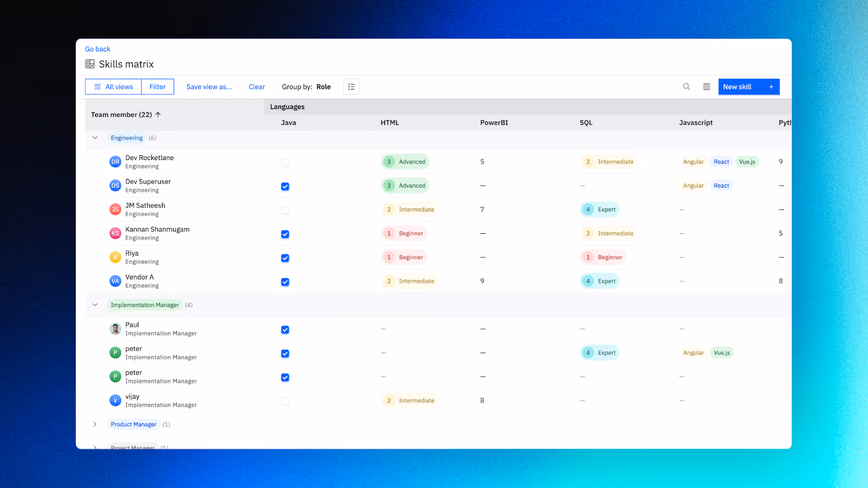Uncheck the Java box for Paul
The height and width of the screenshot is (488, 868).
[x=285, y=329]
